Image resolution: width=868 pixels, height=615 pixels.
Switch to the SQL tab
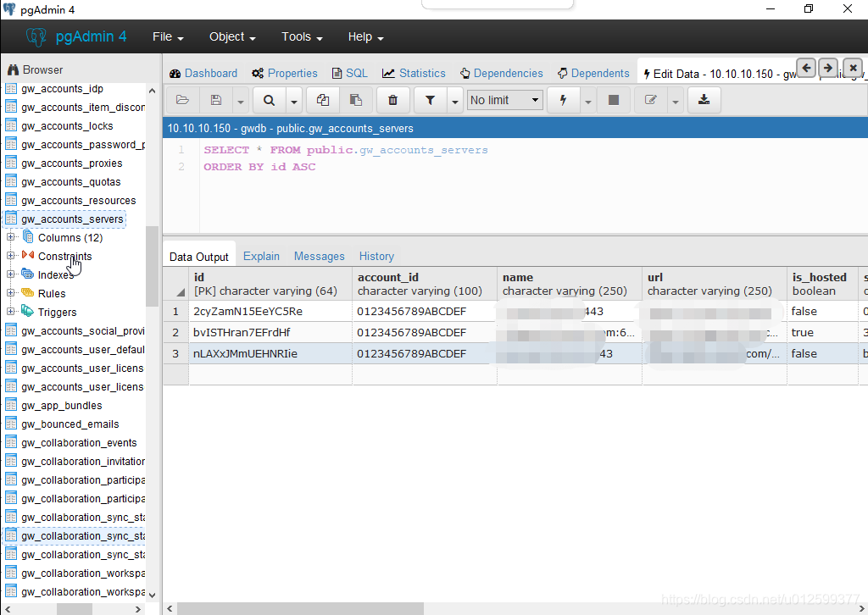[x=349, y=73]
